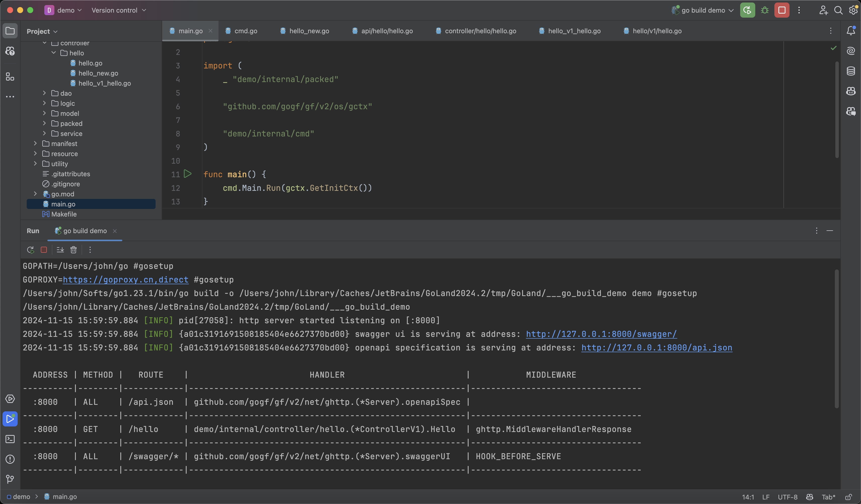This screenshot has height=504, width=861.
Task: Open swagger UI link in browser
Action: 601,335
